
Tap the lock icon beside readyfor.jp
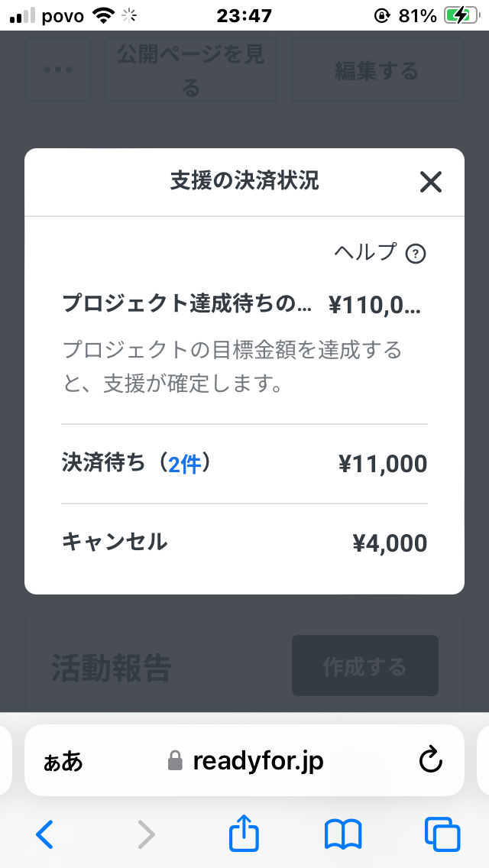pos(176,761)
